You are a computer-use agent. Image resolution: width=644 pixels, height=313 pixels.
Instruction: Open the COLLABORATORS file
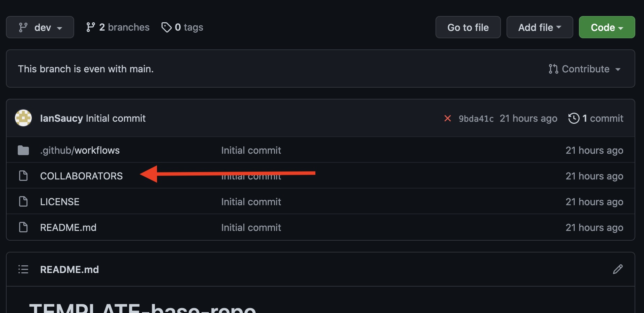pos(81,176)
